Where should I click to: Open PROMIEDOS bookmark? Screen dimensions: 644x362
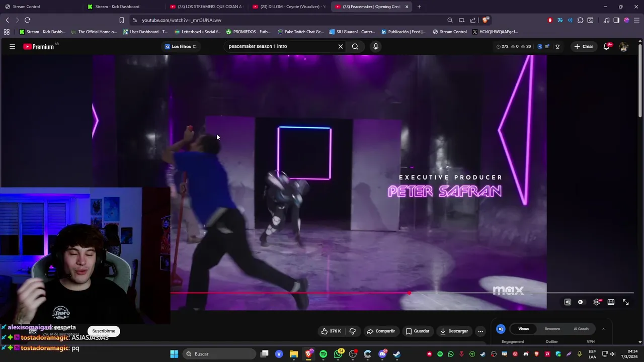point(249,32)
